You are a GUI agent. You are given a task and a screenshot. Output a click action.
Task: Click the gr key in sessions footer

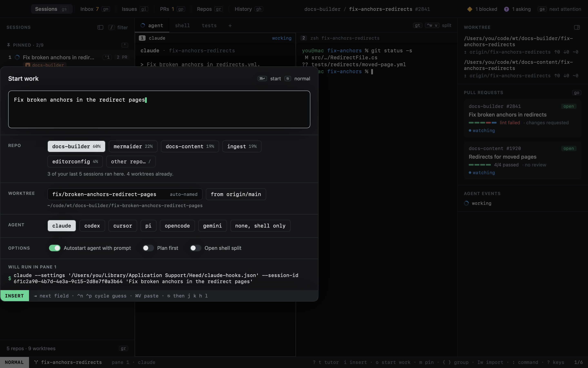pyautogui.click(x=124, y=348)
